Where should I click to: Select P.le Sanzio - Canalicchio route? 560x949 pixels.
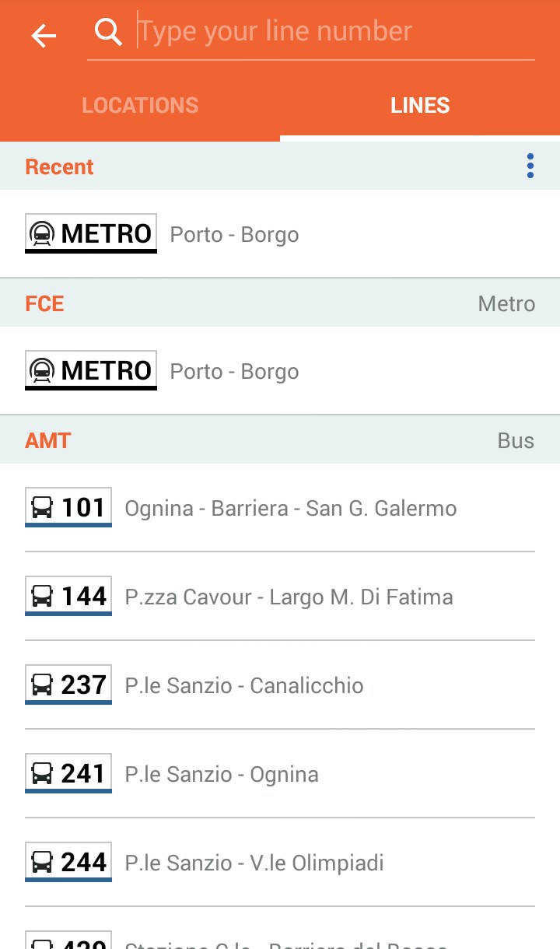[x=244, y=686]
